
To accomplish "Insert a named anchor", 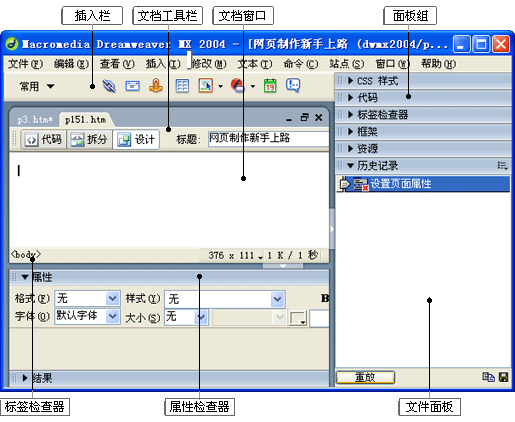I will click(156, 86).
